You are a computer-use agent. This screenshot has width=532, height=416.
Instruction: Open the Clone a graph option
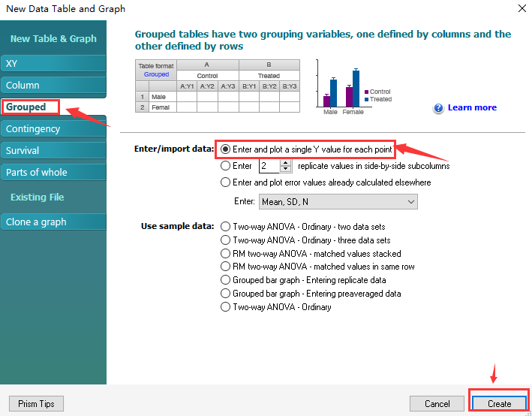[53, 222]
